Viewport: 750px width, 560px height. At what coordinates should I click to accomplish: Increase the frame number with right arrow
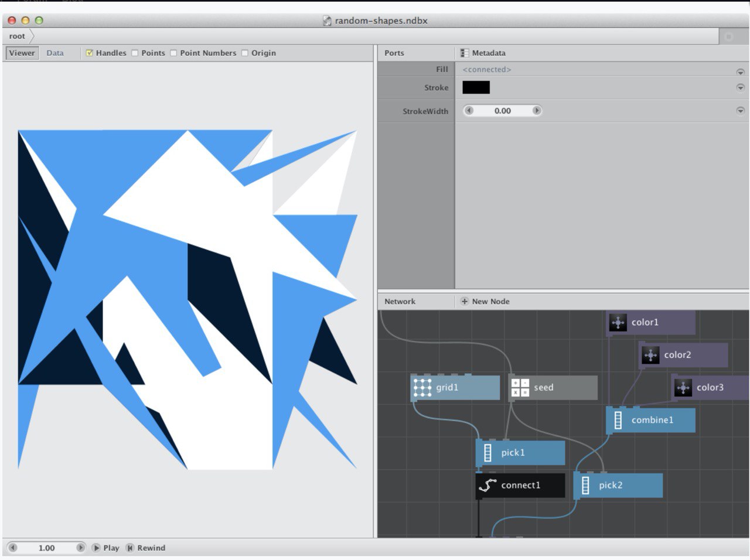pyautogui.click(x=80, y=548)
